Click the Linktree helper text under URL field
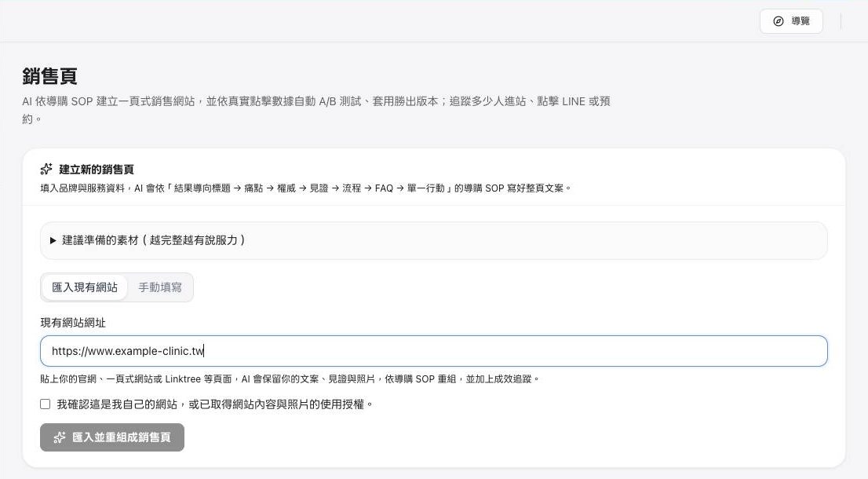868x479 pixels. (x=290, y=379)
